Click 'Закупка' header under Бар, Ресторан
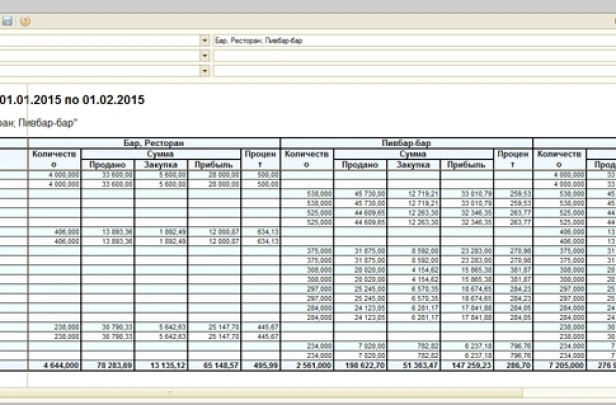The width and height of the screenshot is (616, 405). coord(161,164)
